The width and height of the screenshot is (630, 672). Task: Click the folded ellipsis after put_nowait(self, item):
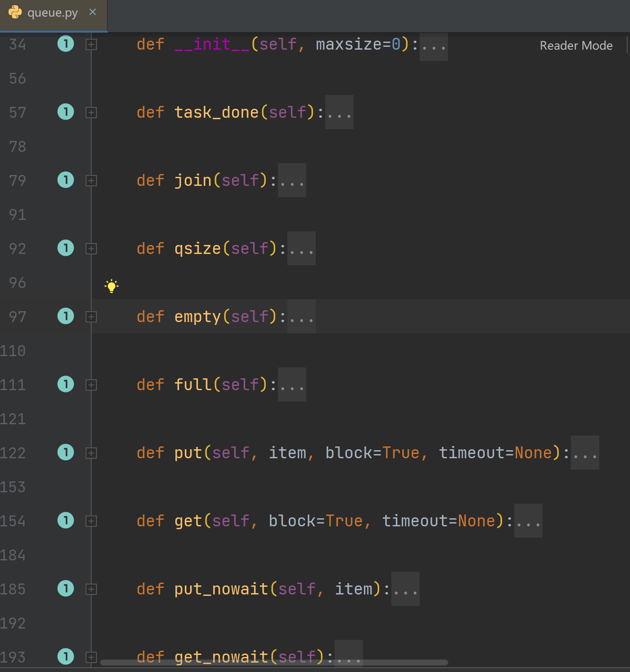click(x=406, y=589)
